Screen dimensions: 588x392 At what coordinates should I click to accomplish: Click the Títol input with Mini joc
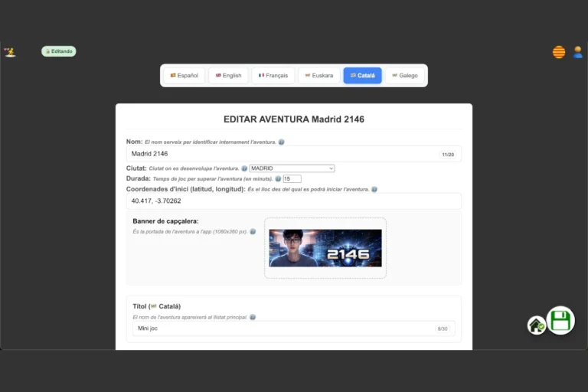pos(294,328)
